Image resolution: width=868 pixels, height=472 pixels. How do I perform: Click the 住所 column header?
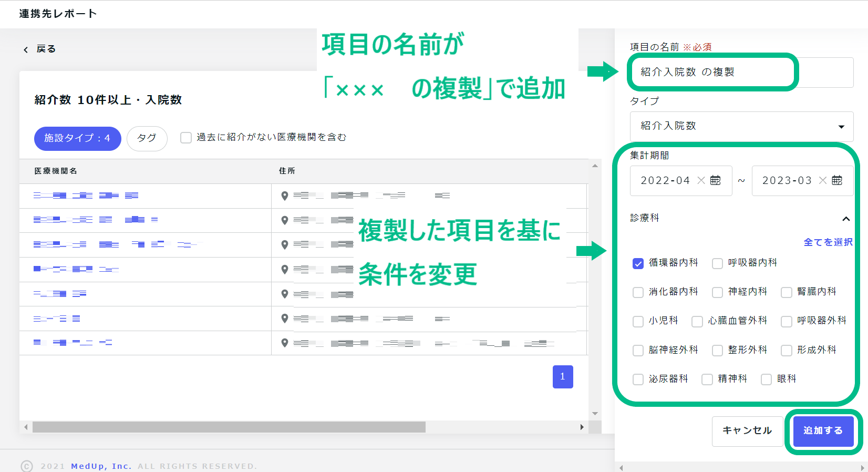click(x=287, y=171)
